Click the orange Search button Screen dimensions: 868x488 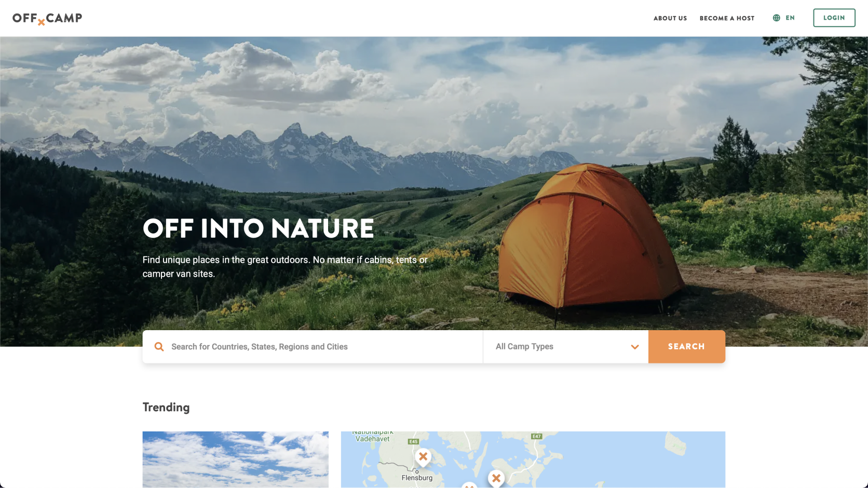coord(686,347)
